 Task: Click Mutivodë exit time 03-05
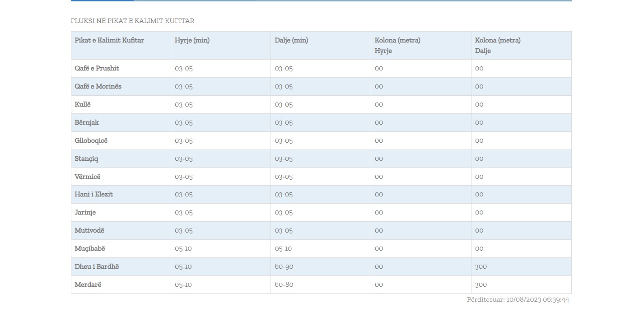click(284, 230)
